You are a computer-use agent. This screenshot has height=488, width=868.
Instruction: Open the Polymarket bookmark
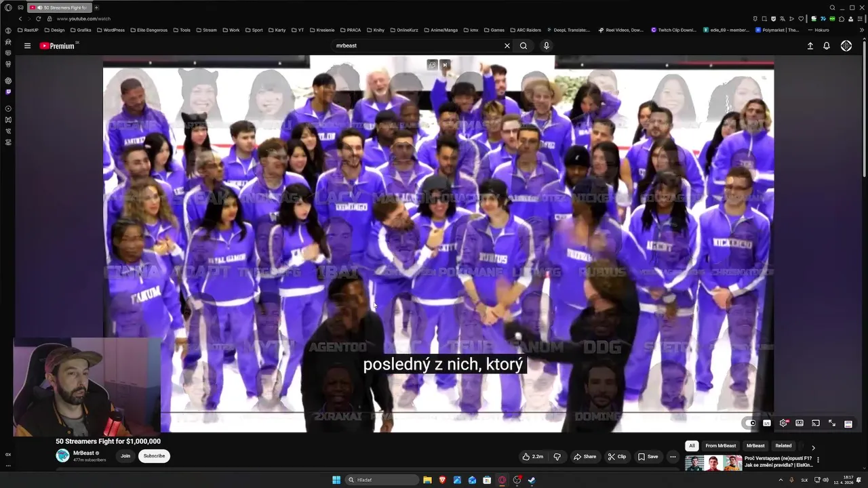click(778, 30)
